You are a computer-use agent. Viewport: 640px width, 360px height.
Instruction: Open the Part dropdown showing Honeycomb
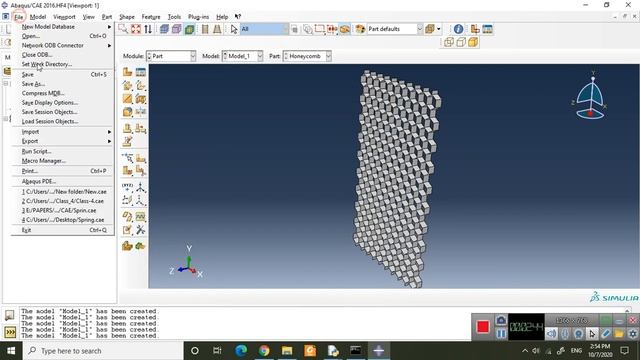[307, 56]
